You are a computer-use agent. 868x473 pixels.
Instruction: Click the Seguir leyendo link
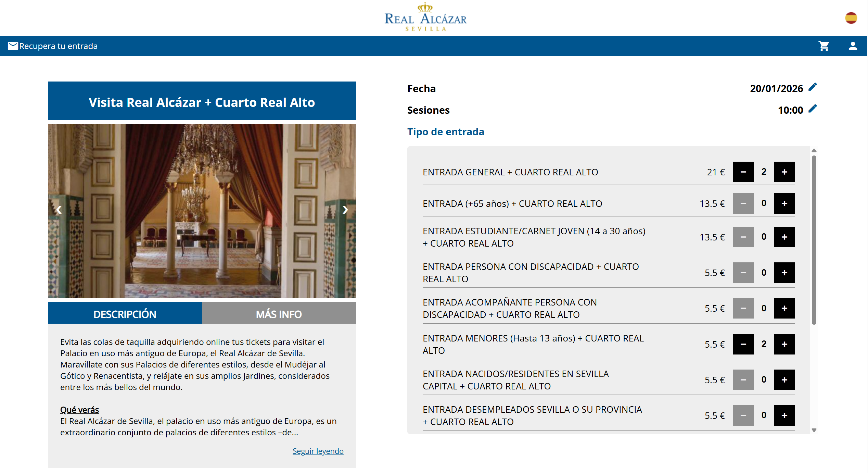click(x=318, y=451)
